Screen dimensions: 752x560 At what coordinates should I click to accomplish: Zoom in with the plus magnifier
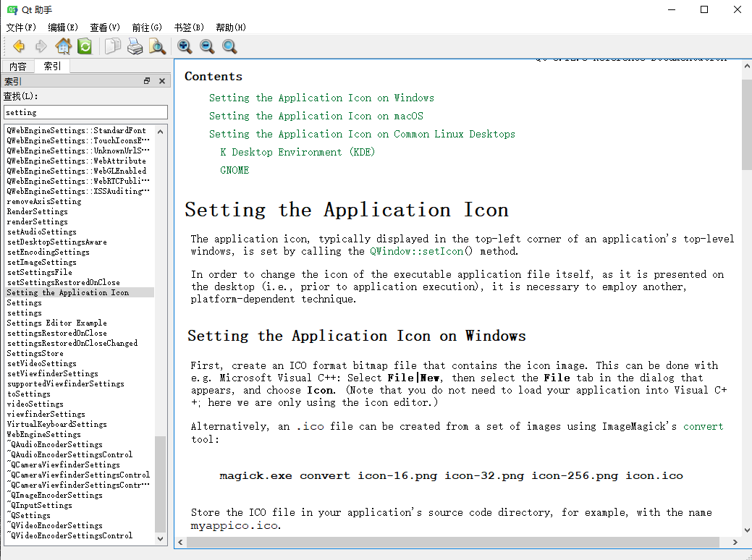[x=185, y=46]
